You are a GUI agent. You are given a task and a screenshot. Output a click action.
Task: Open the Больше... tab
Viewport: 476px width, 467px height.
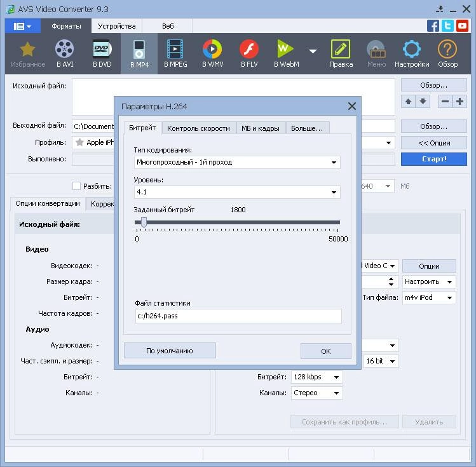click(307, 128)
